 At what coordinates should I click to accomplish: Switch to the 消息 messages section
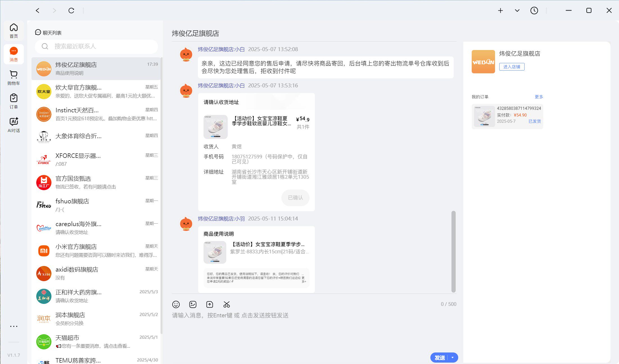pyautogui.click(x=13, y=53)
